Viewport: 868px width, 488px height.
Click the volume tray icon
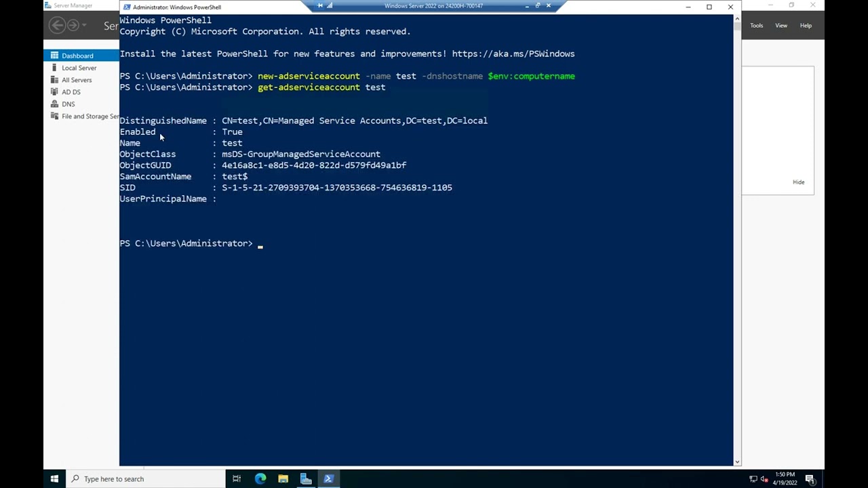[764, 479]
